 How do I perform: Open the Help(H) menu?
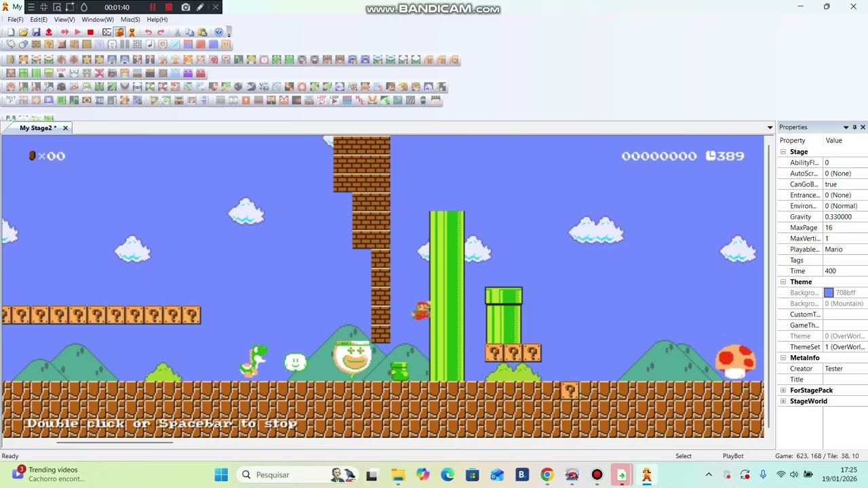(x=157, y=20)
